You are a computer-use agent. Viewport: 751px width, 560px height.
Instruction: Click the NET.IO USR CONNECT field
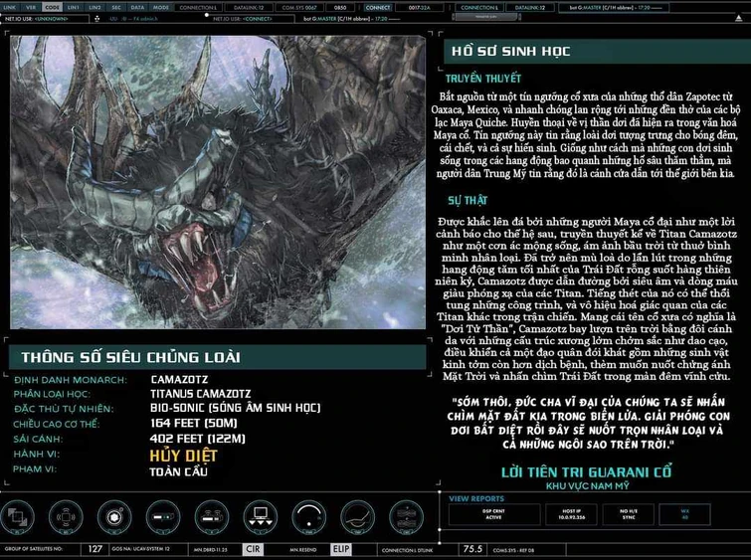[253, 19]
